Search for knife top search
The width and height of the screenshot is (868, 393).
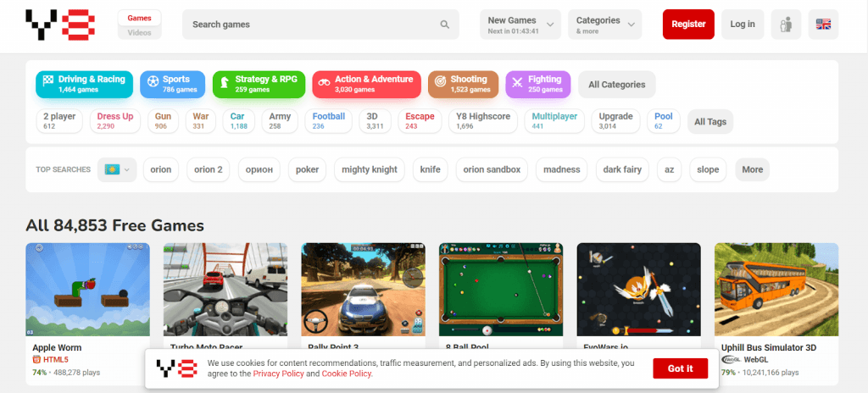(430, 169)
